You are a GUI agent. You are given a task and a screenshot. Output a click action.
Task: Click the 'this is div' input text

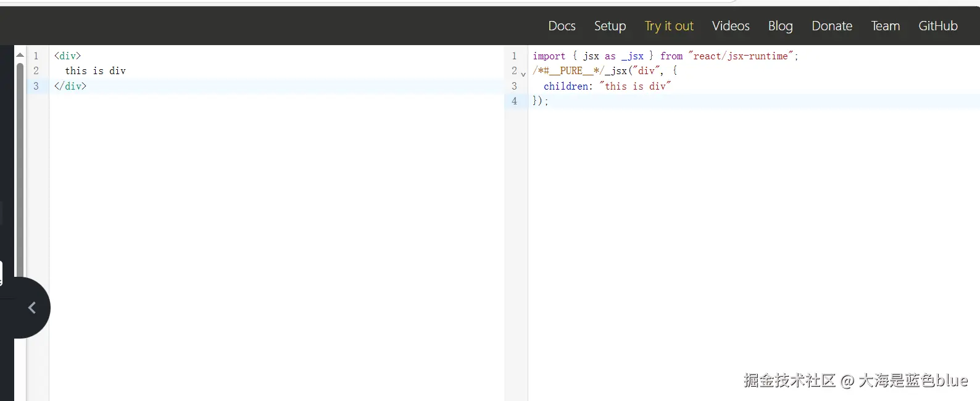(95, 71)
